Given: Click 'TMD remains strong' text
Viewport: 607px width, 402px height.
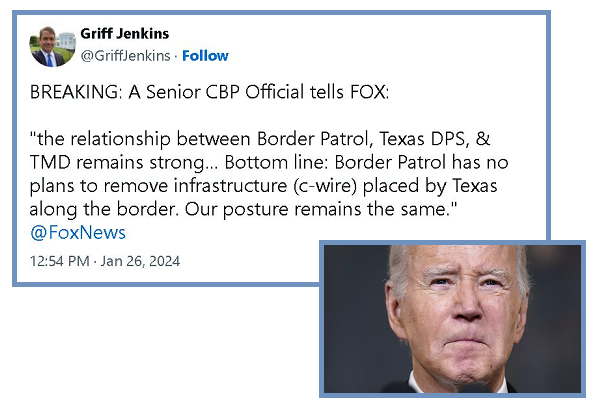Looking at the screenshot, I should (x=119, y=162).
